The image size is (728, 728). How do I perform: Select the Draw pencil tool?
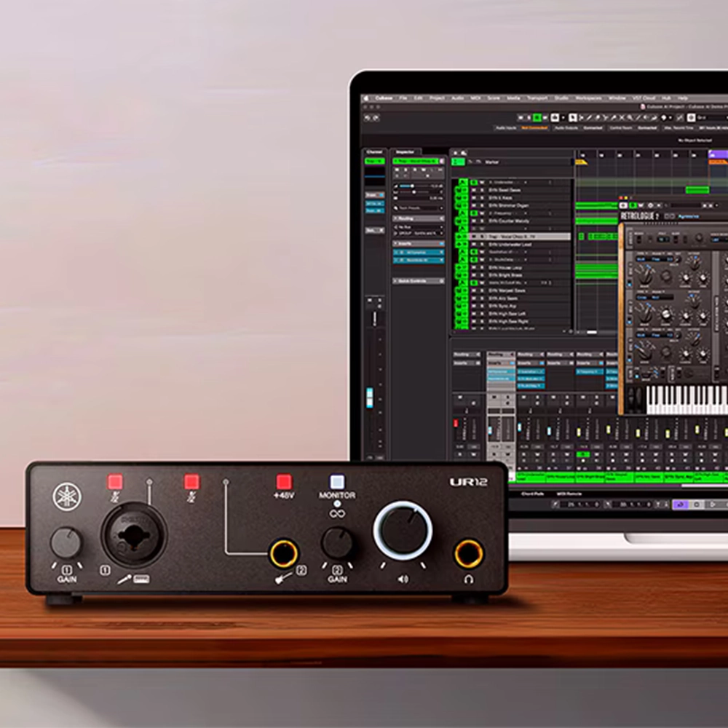589,118
